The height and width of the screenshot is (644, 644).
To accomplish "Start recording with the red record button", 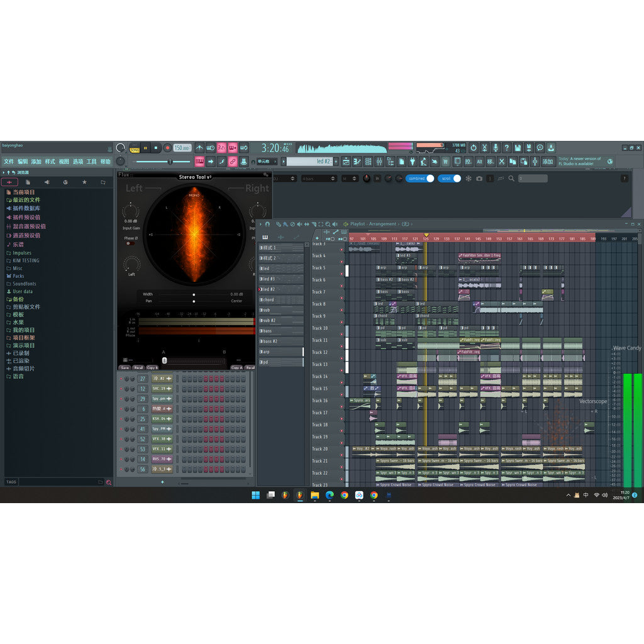I will pyautogui.click(x=167, y=148).
